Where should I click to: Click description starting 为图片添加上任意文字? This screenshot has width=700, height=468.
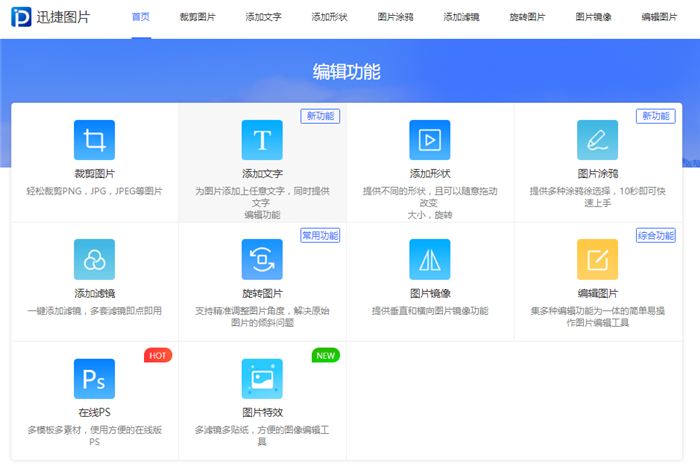[262, 203]
